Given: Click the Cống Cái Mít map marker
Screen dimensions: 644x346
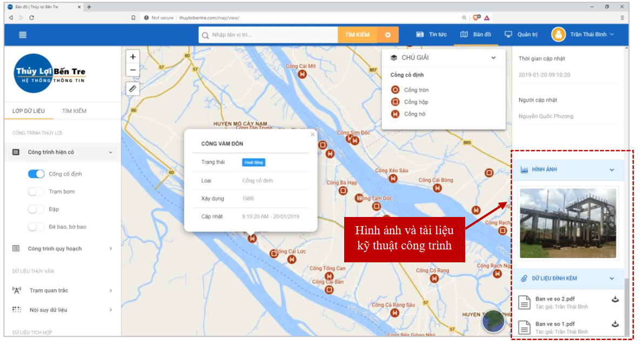Looking at the screenshot, I should [x=303, y=74].
